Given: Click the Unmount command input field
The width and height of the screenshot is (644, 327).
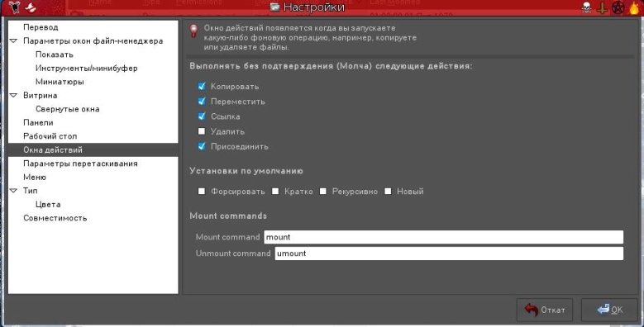Looking at the screenshot, I should (449, 254).
